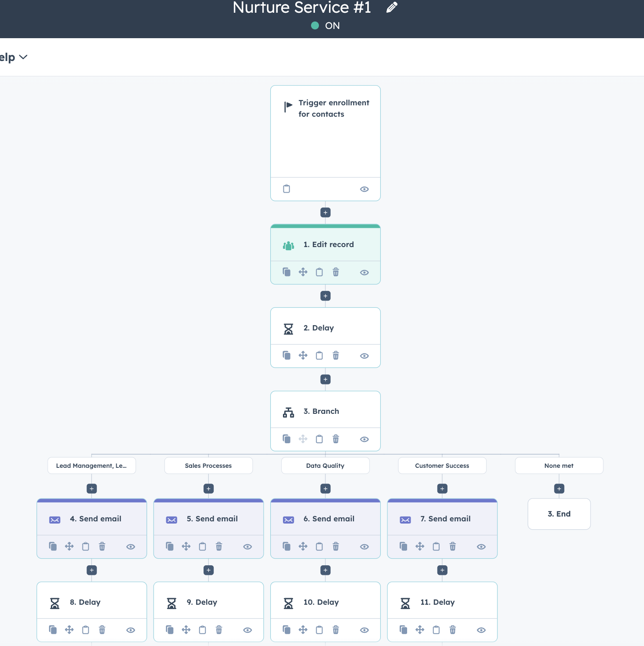Clone the 2. Delay step
The image size is (644, 646).
pos(286,355)
